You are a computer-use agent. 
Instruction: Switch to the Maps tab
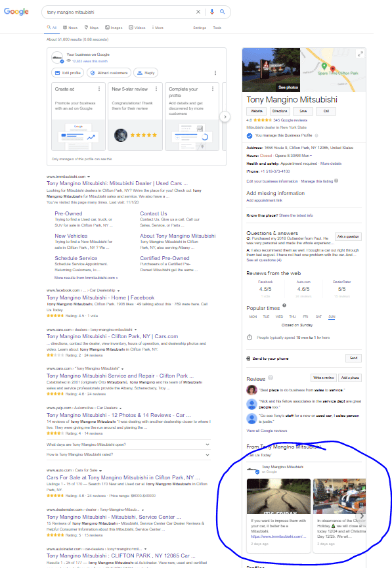click(91, 28)
